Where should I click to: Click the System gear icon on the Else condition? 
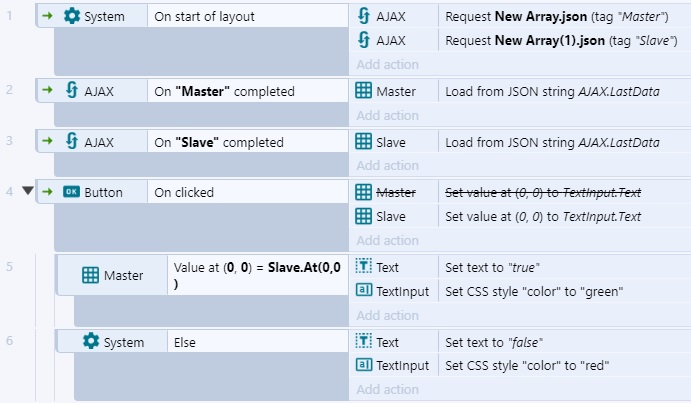pos(91,341)
